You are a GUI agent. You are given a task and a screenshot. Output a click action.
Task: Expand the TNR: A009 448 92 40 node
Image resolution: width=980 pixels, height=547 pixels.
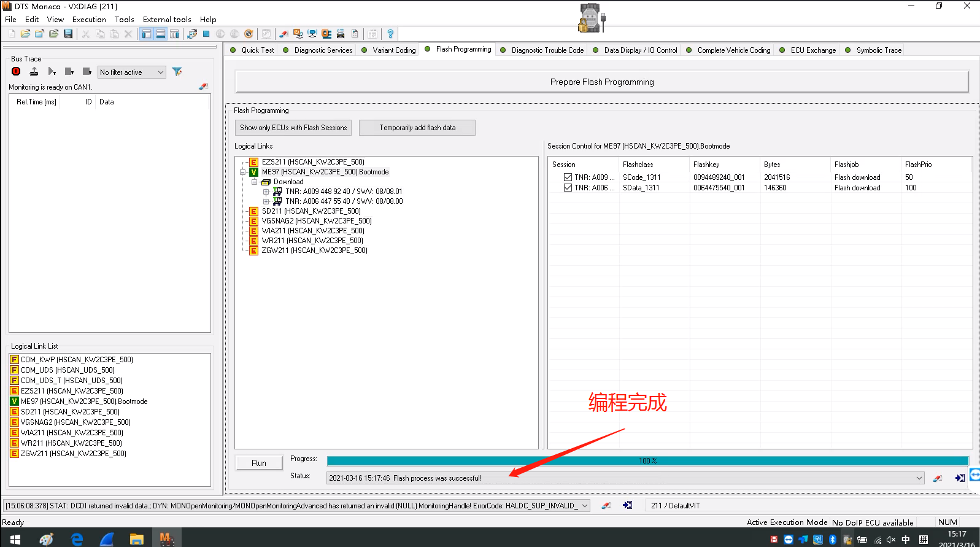pyautogui.click(x=266, y=192)
